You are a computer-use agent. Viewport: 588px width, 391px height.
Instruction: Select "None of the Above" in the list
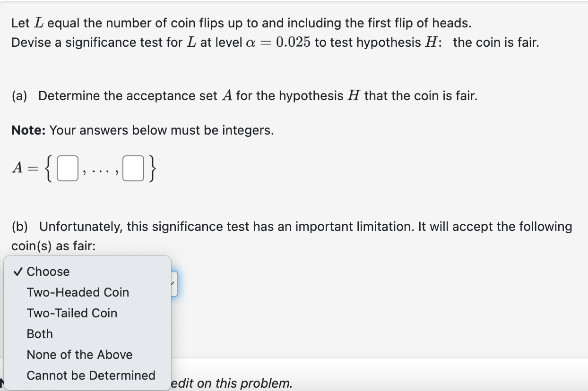[x=79, y=354]
